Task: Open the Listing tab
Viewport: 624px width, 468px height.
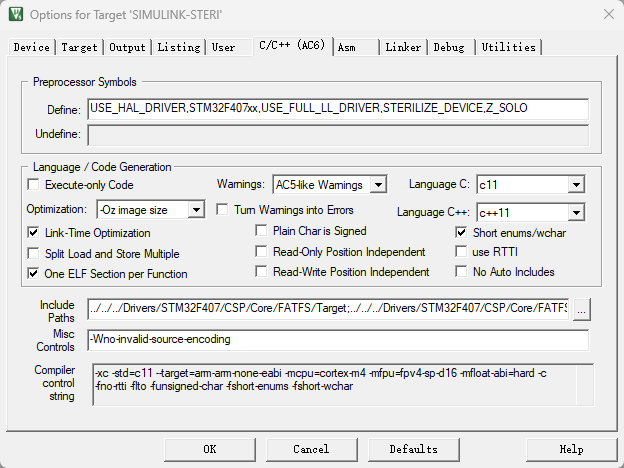Action: [x=179, y=47]
